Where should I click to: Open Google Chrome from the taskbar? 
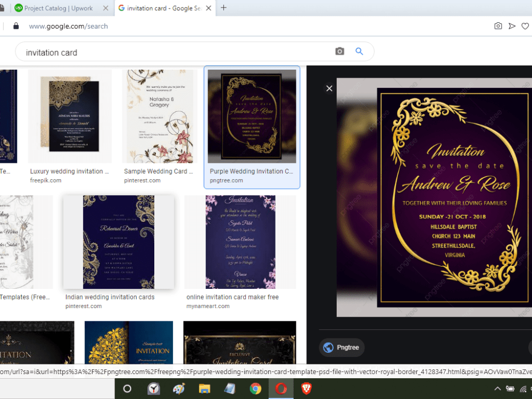[255, 389]
